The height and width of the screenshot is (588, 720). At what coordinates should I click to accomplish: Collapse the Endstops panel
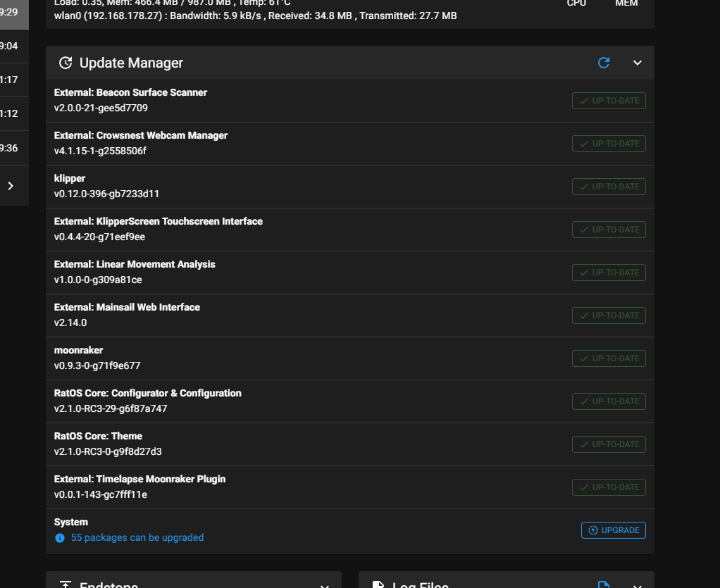pos(325,585)
